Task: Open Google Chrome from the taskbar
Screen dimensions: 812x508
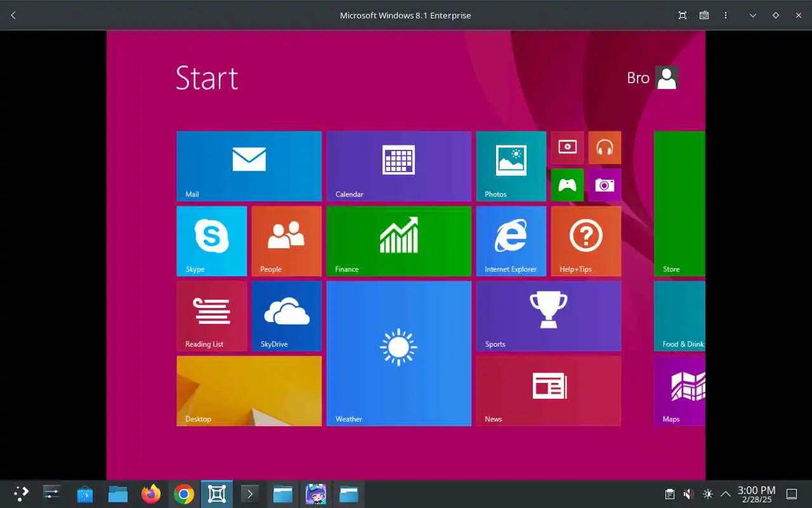Action: click(184, 493)
